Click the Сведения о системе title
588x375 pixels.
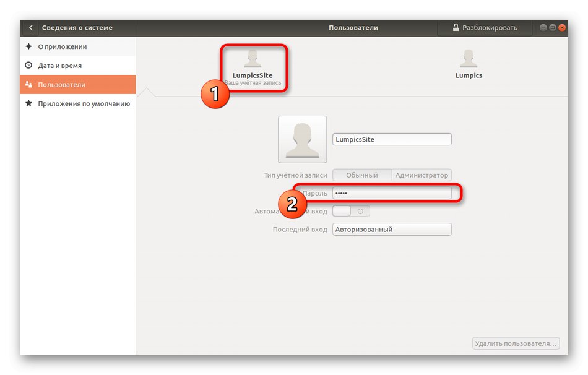pos(77,28)
